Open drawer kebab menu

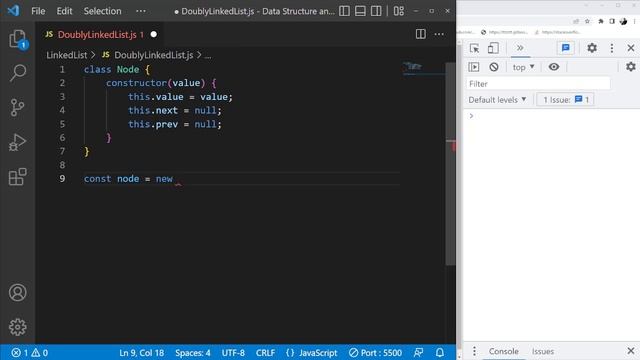[474, 351]
